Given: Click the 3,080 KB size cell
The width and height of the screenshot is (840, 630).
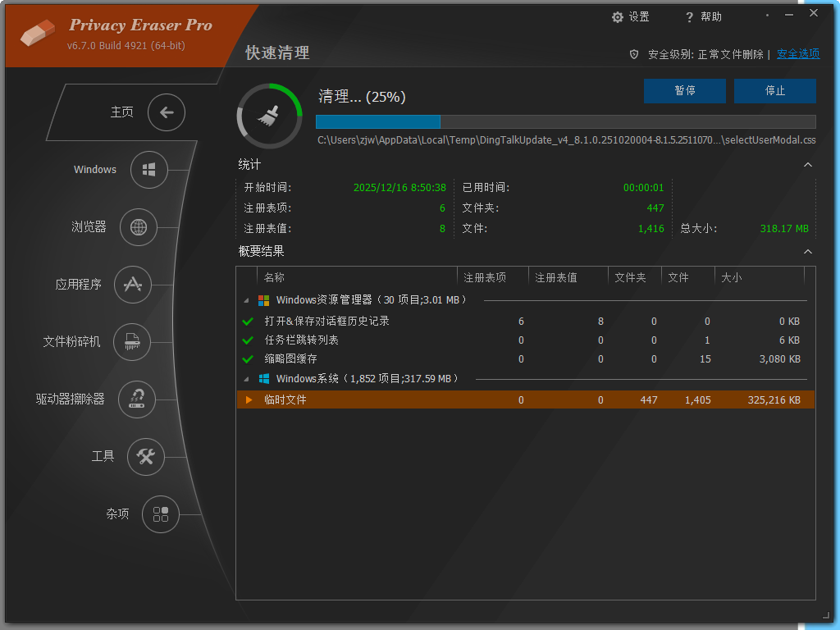Looking at the screenshot, I should 779,359.
